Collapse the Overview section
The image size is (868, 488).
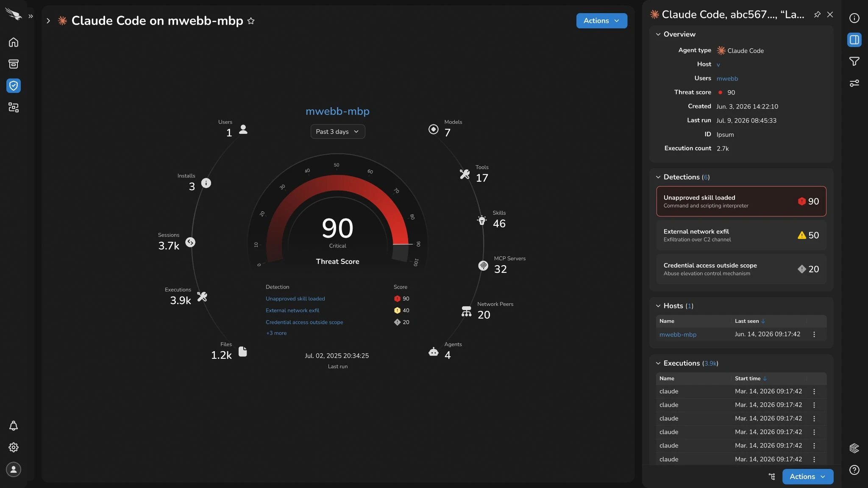pos(658,34)
